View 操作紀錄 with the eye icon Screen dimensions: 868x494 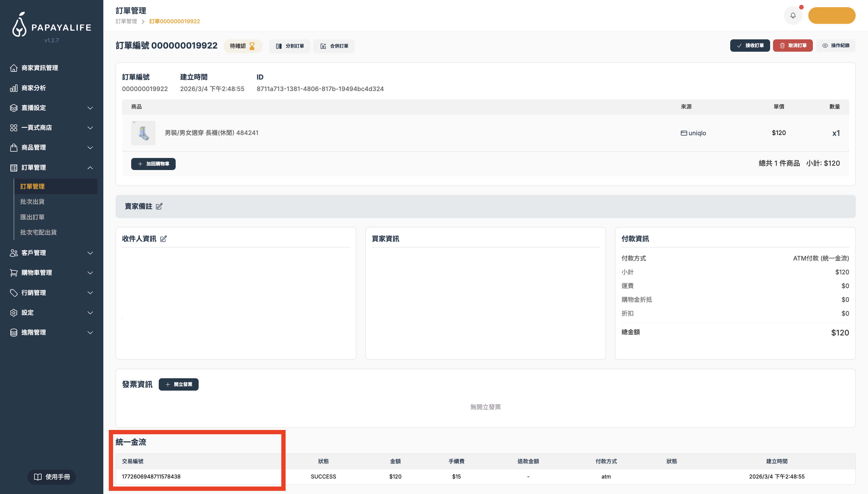(x=836, y=45)
